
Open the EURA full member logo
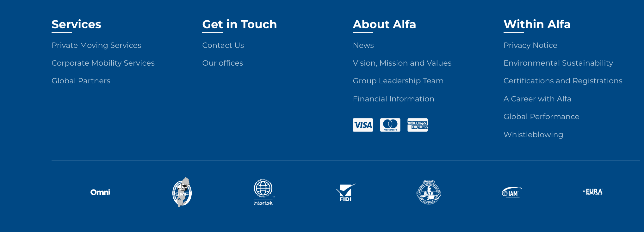[593, 192]
